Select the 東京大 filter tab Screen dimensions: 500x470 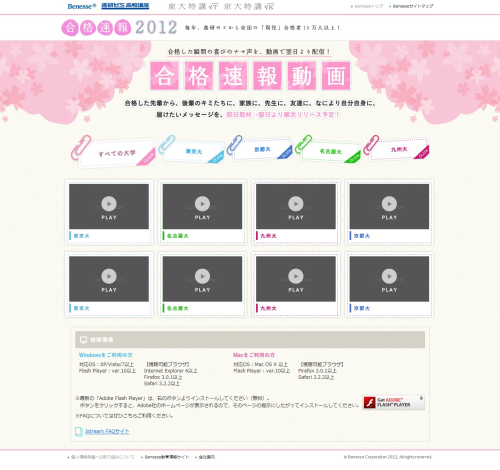tap(194, 152)
